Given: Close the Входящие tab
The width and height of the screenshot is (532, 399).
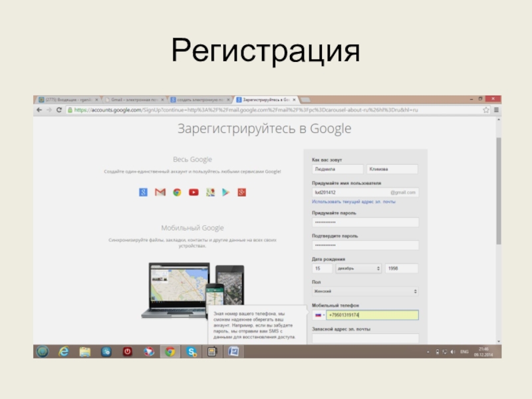Looking at the screenshot, I should pos(96,100).
